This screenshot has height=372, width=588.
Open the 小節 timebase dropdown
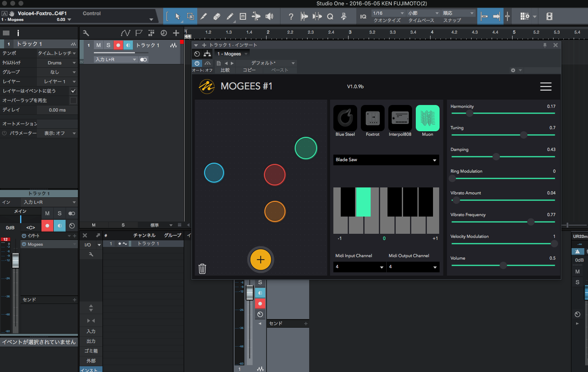[423, 13]
